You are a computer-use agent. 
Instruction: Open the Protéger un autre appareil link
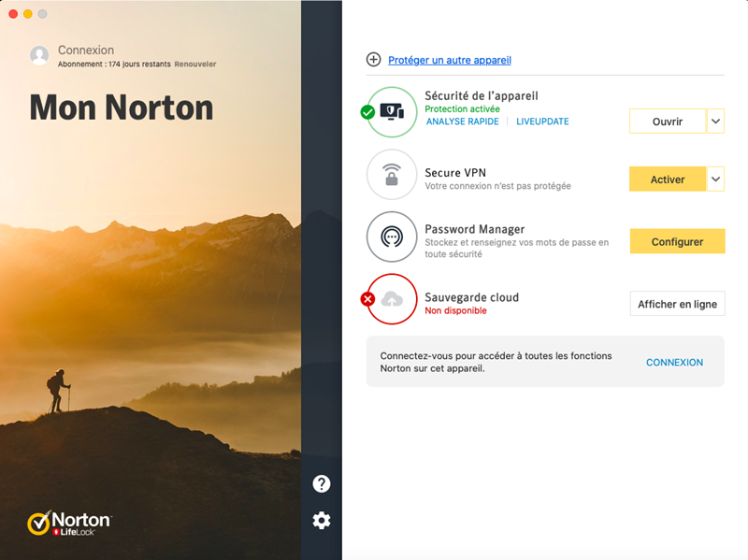click(450, 60)
